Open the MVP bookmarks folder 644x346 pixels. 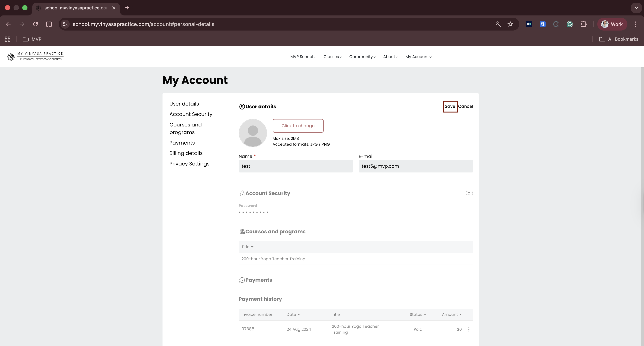click(32, 39)
